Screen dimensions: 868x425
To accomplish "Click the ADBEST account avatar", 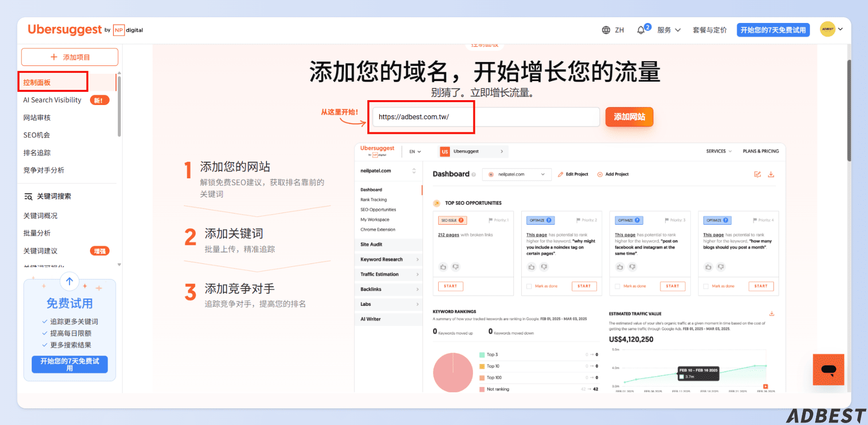I will click(x=827, y=29).
